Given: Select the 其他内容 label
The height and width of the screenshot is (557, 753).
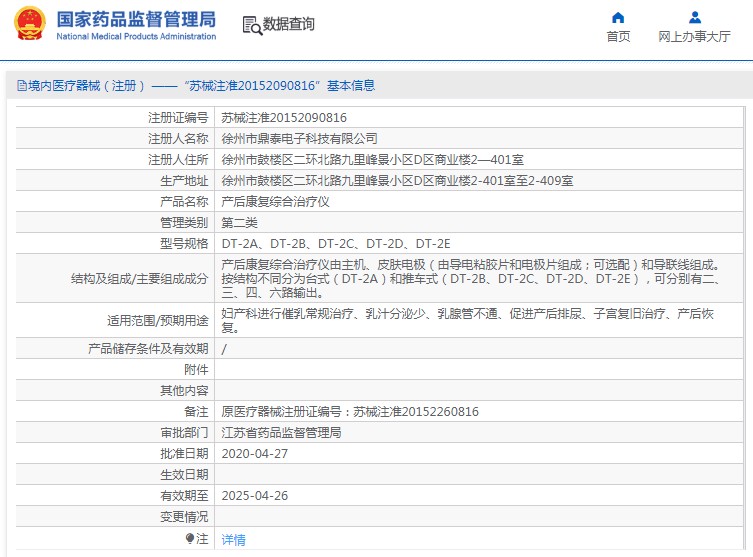Looking at the screenshot, I should coord(184,391).
